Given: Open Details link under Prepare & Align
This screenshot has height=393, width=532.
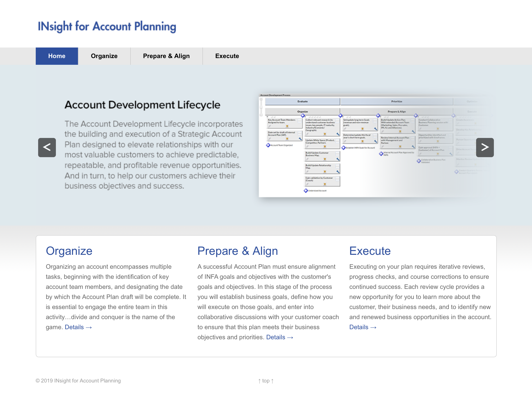Looking at the screenshot, I should [x=280, y=337].
